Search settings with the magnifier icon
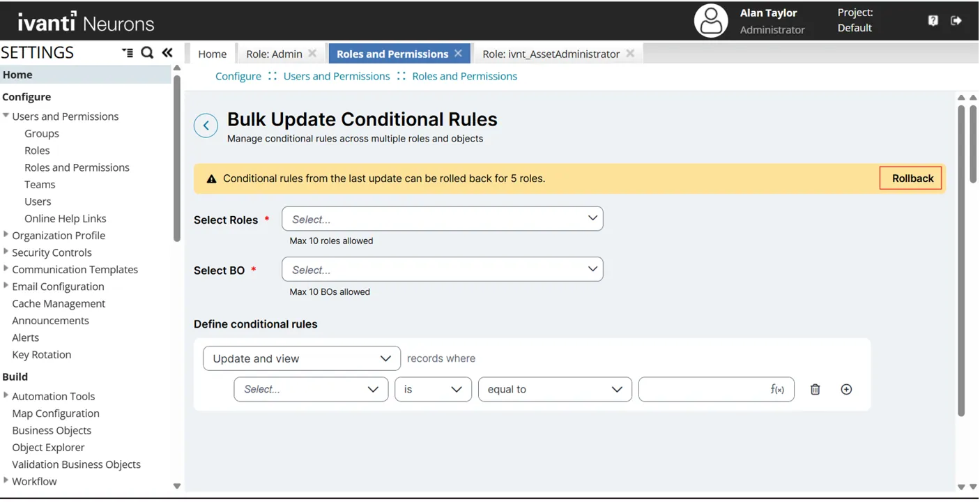Image resolution: width=980 pixels, height=502 pixels. pyautogui.click(x=147, y=53)
